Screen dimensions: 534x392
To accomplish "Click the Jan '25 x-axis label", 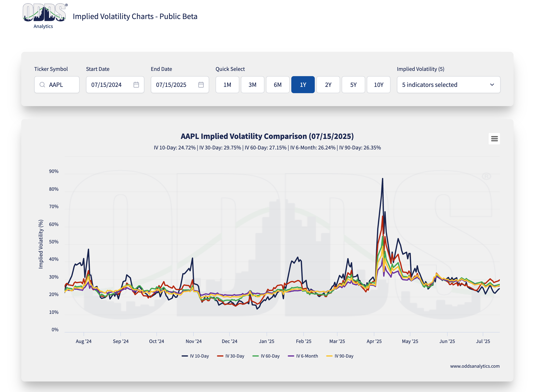I will coord(266,341).
